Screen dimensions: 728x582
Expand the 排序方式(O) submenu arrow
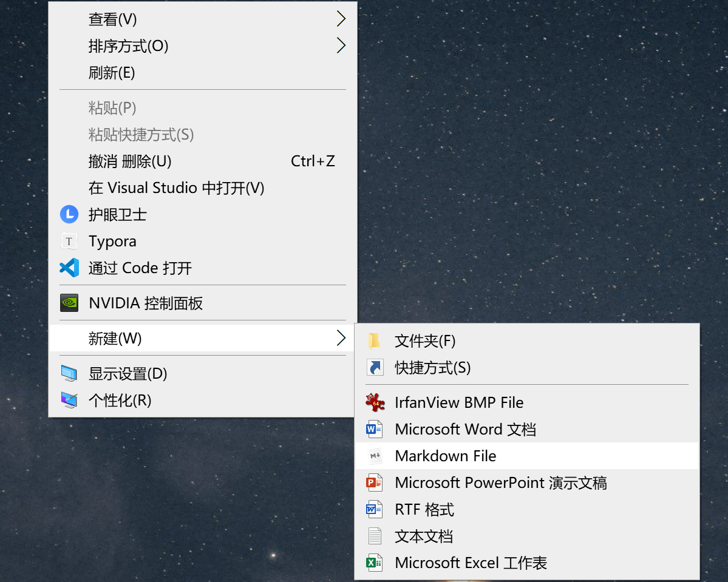coord(341,46)
